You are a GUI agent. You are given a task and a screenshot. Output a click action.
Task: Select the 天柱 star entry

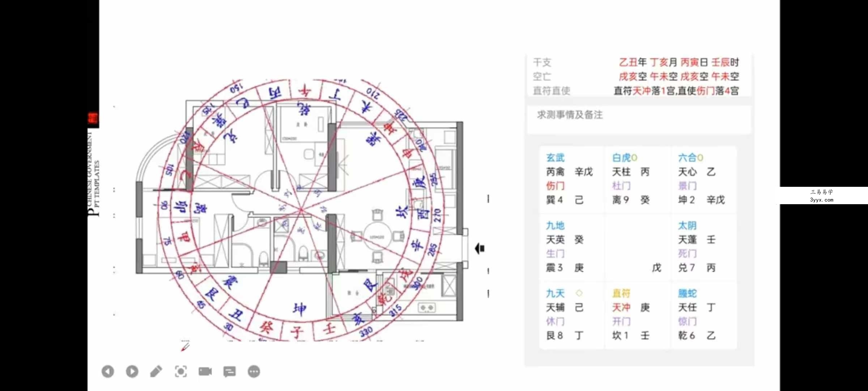(x=621, y=172)
